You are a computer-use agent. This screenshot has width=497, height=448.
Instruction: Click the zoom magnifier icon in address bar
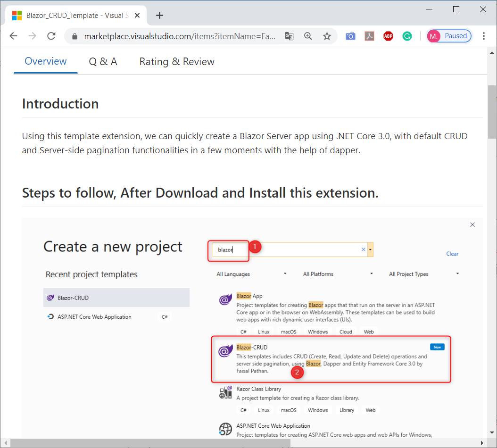[x=308, y=36]
